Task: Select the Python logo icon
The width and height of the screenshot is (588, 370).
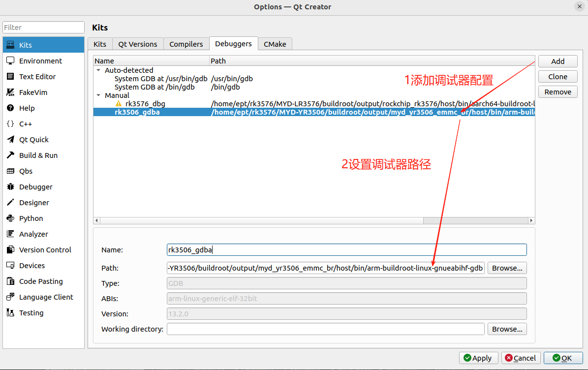Action: pyautogui.click(x=10, y=218)
